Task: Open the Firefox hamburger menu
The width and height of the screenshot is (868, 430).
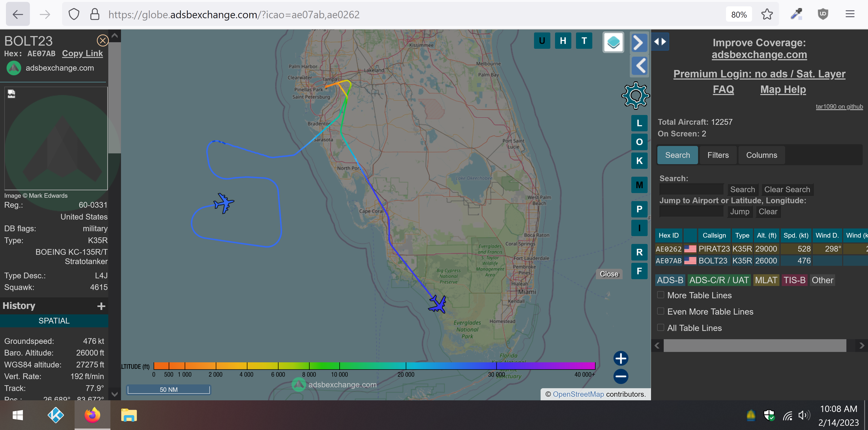Action: [x=850, y=14]
